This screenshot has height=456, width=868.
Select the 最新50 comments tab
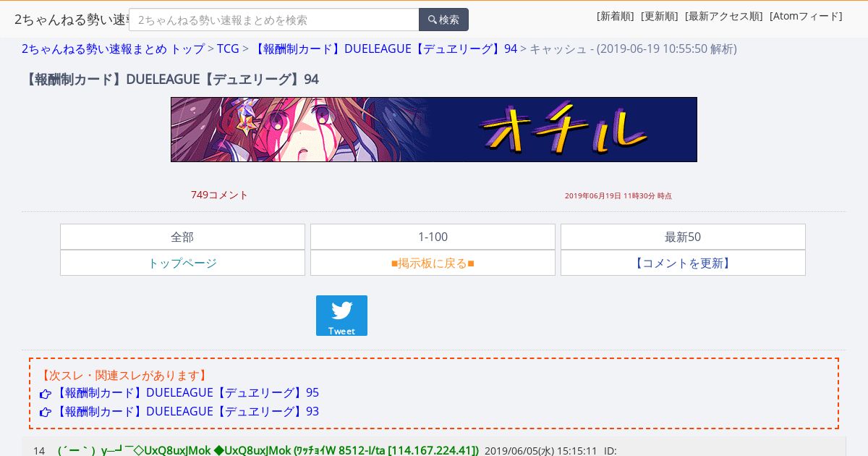683,237
